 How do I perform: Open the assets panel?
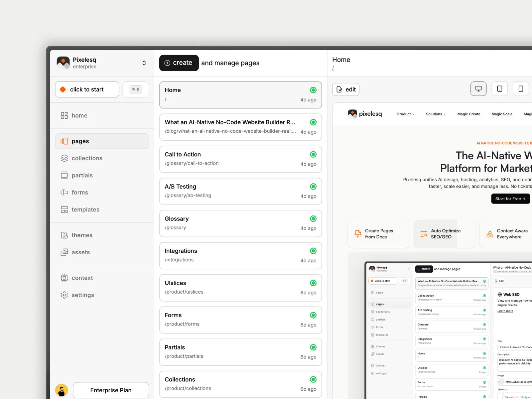pyautogui.click(x=80, y=252)
